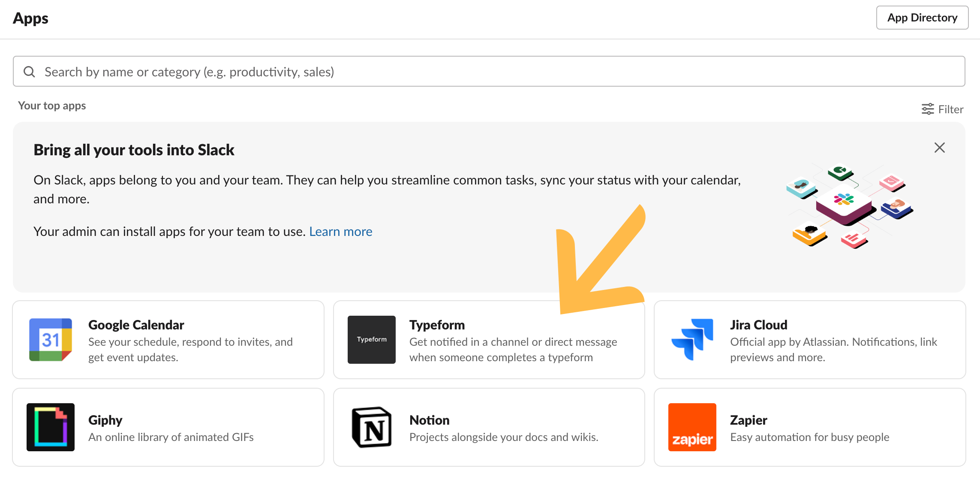Open the Filter options
Screen dimensions: 980x477
tap(942, 109)
